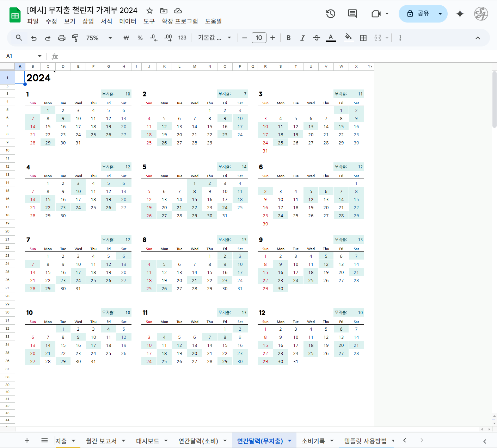Image resolution: width=497 pixels, height=448 pixels.
Task: Open the 75% zoom dropdown
Action: pyautogui.click(x=99, y=38)
